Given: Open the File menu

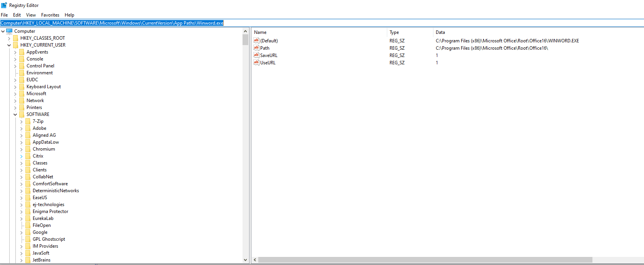Looking at the screenshot, I should [x=4, y=15].
